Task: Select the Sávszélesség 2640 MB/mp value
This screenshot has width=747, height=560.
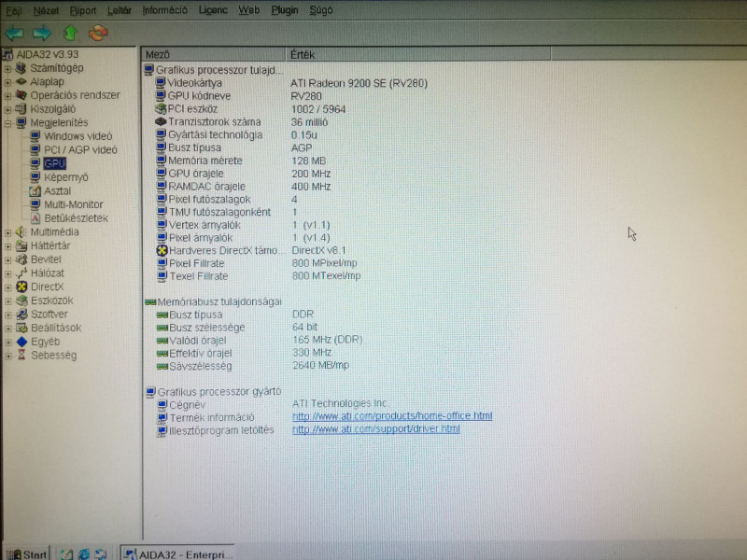Action: pos(320,365)
